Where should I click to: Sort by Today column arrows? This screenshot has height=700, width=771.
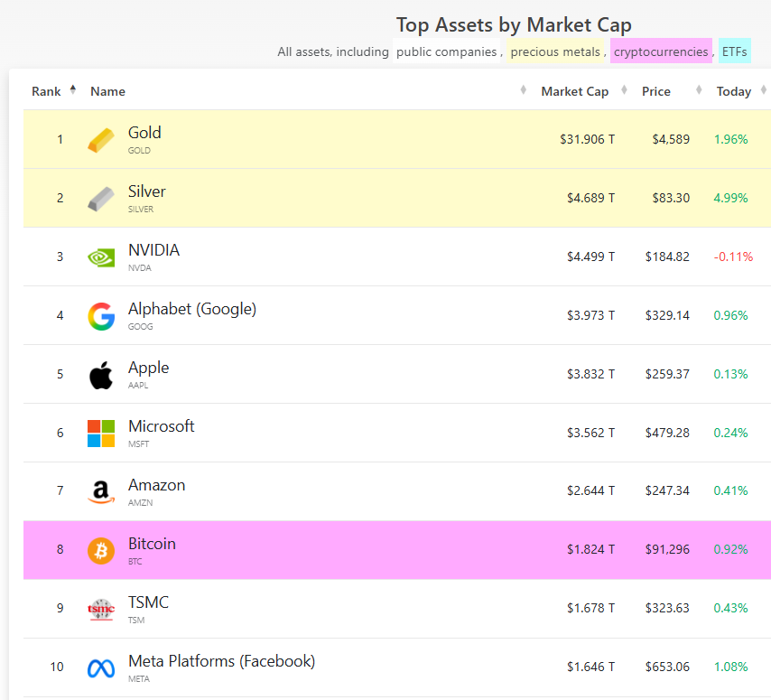(764, 89)
